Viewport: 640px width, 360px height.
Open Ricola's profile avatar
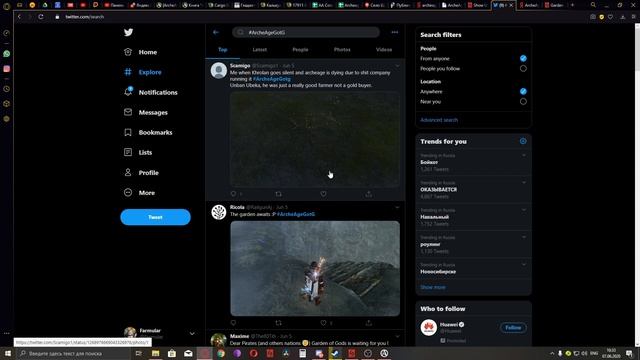[219, 212]
